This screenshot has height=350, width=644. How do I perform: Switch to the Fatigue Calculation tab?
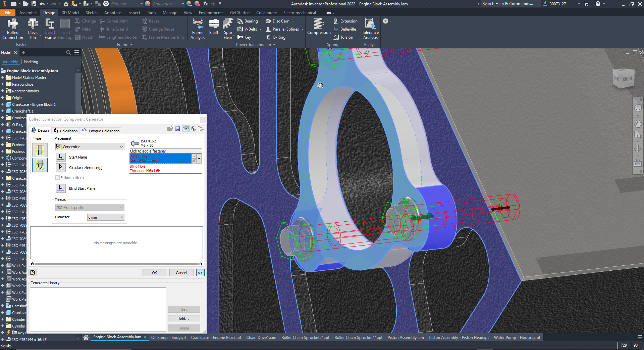pos(100,131)
